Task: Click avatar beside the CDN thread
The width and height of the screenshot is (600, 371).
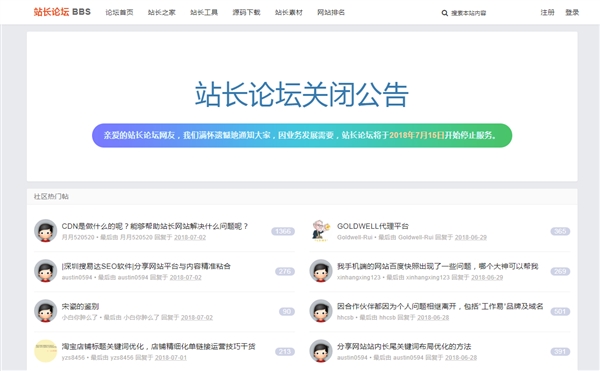Action: (46, 231)
